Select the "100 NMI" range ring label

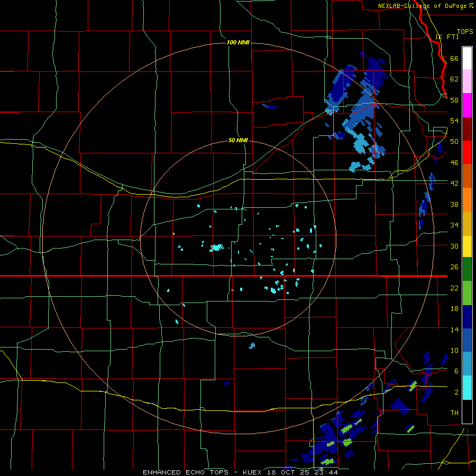(238, 42)
